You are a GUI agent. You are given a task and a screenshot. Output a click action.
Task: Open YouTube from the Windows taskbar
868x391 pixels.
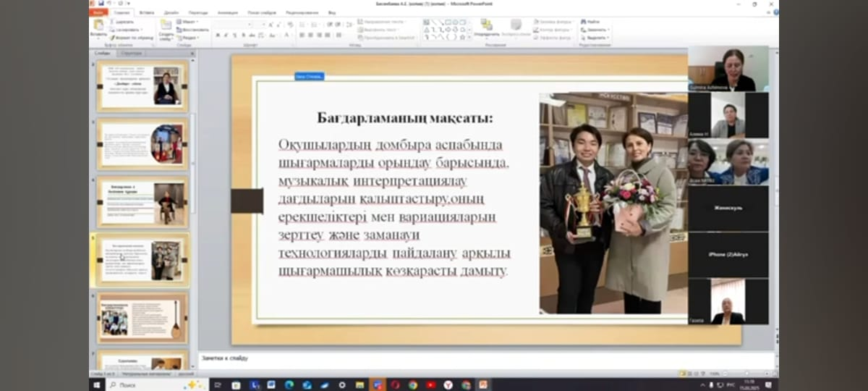[430, 384]
